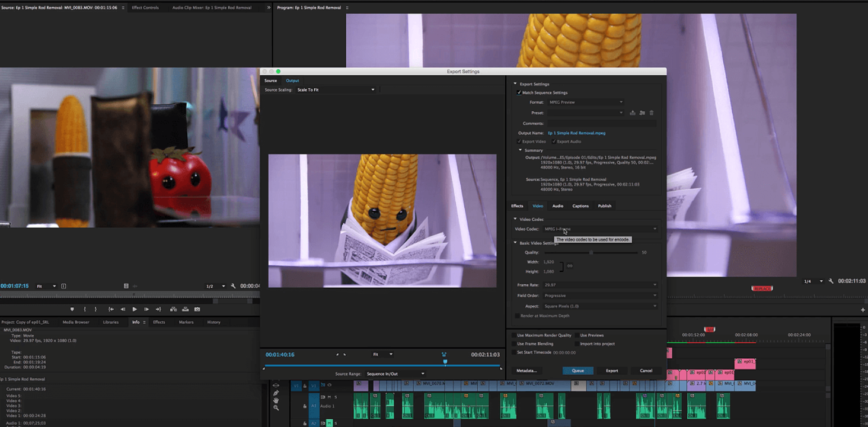
Task: Click the Import Preset icon
Action: (642, 113)
